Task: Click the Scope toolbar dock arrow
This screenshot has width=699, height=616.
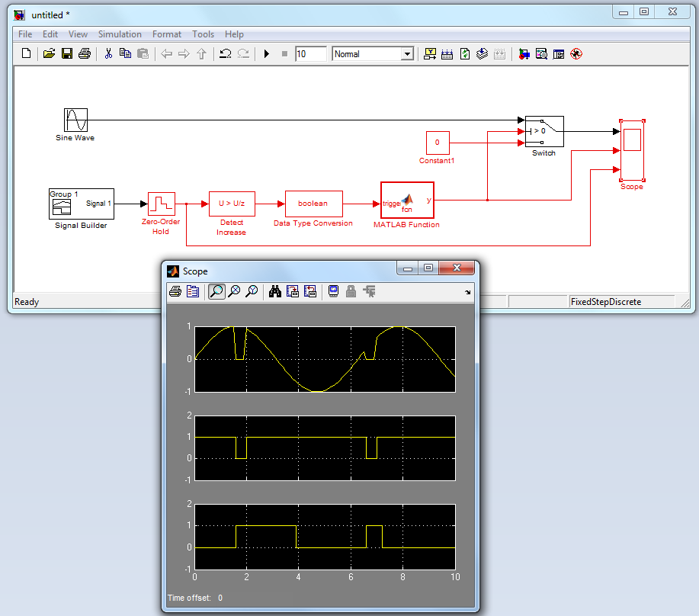Action: [x=467, y=293]
